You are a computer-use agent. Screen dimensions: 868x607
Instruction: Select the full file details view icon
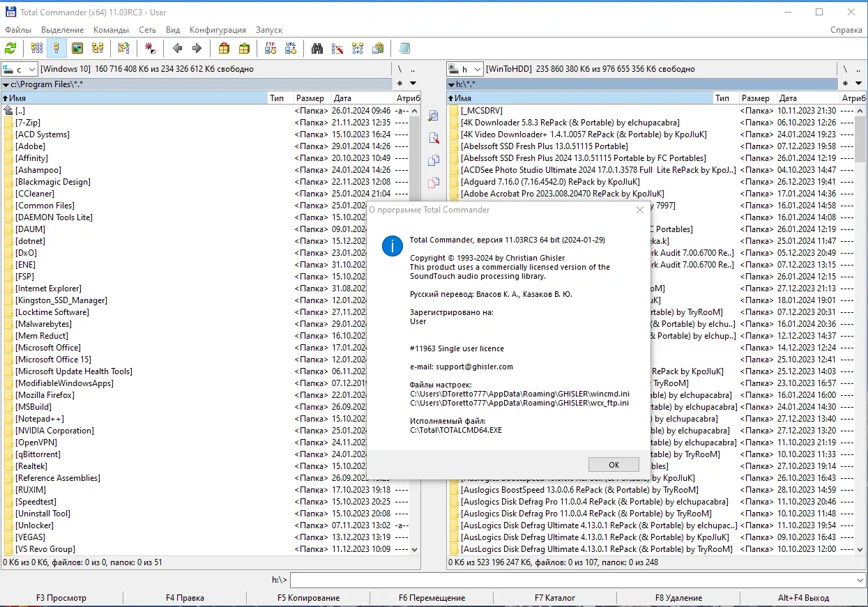click(x=57, y=48)
